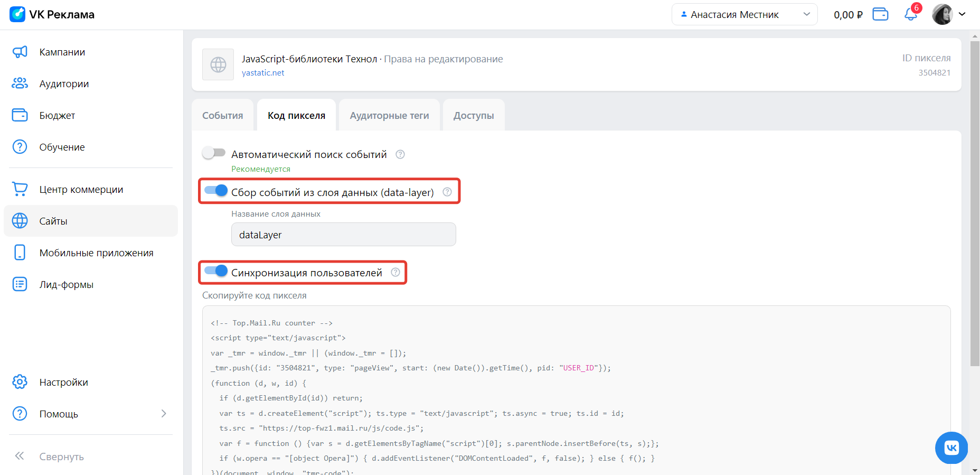This screenshot has width=980, height=475.
Task: Click help icon next to Синхронизация пользователей
Action: (x=395, y=272)
